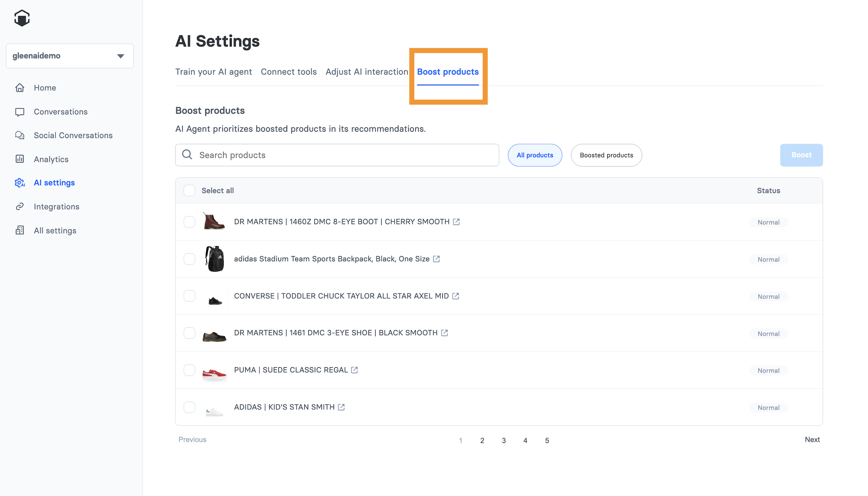Open Integrations via the link icon
The image size is (868, 496).
[x=20, y=206]
